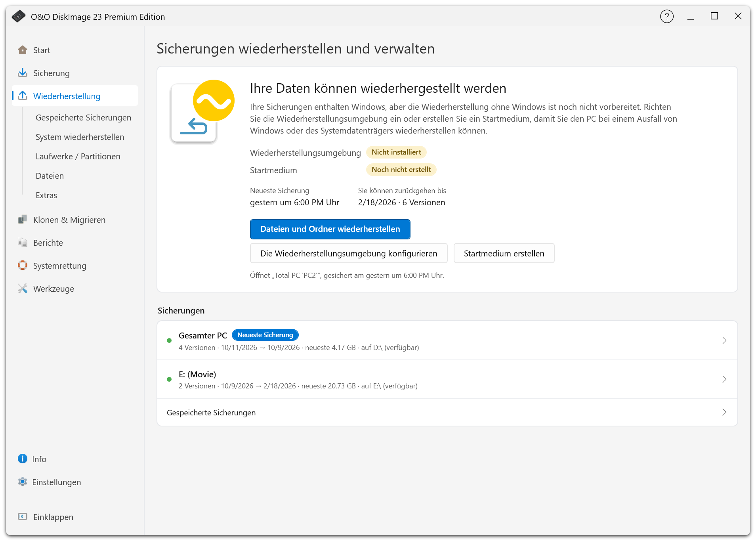Click Startmedium erstellen button
Image resolution: width=756 pixels, height=541 pixels.
(504, 253)
